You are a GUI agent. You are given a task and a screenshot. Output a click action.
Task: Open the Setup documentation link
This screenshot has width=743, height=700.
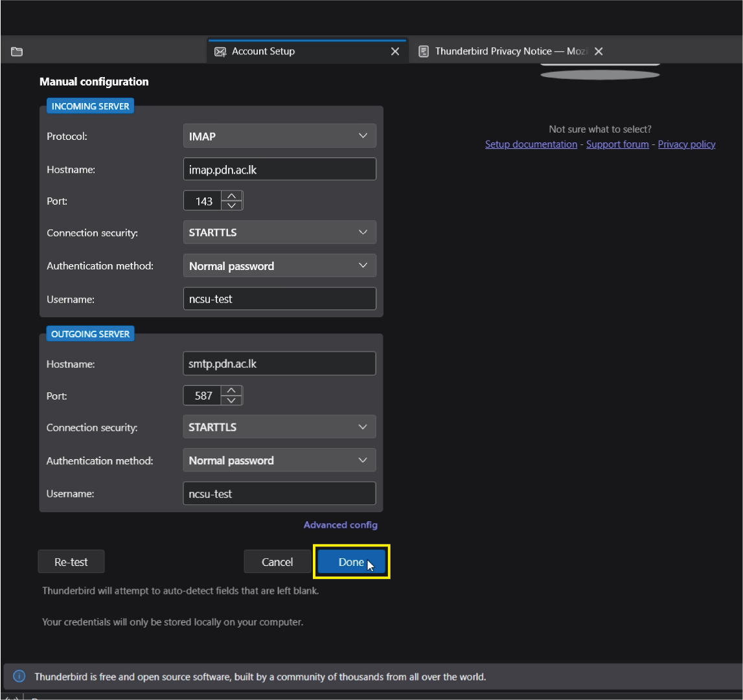pyautogui.click(x=531, y=144)
